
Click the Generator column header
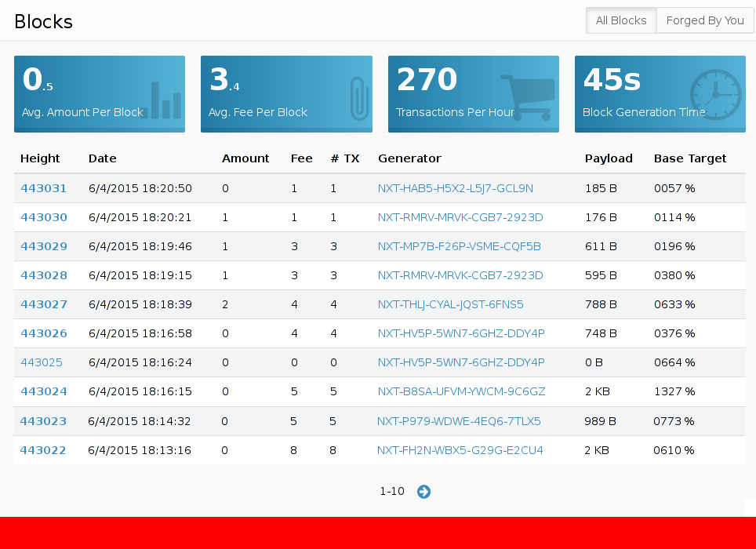[409, 158]
